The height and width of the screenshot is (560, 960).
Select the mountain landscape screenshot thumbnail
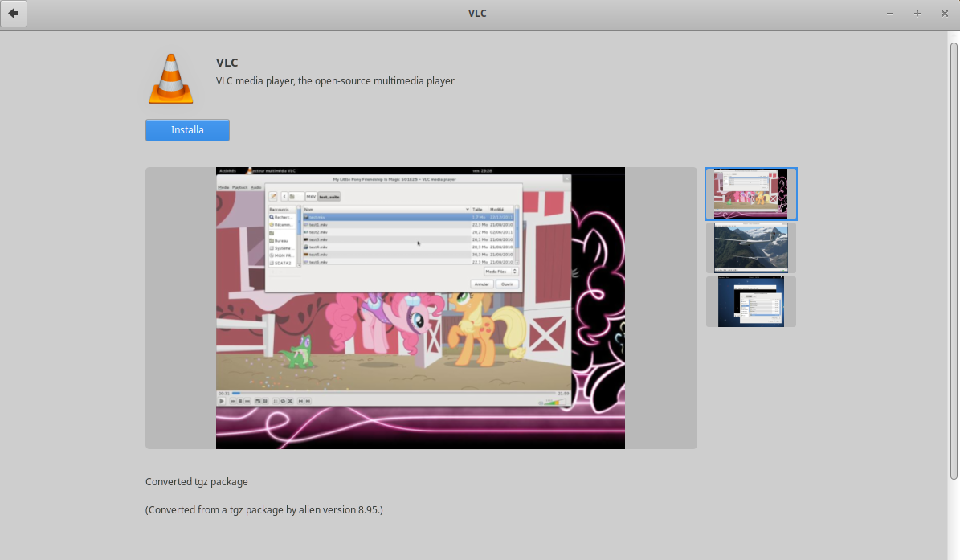[750, 247]
